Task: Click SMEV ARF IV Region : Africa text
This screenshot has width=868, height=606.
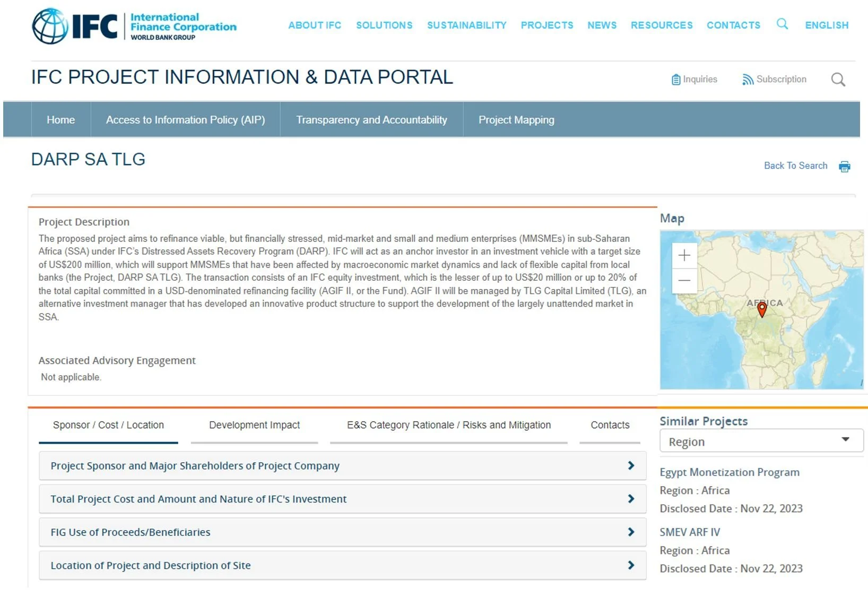Action: (695, 551)
